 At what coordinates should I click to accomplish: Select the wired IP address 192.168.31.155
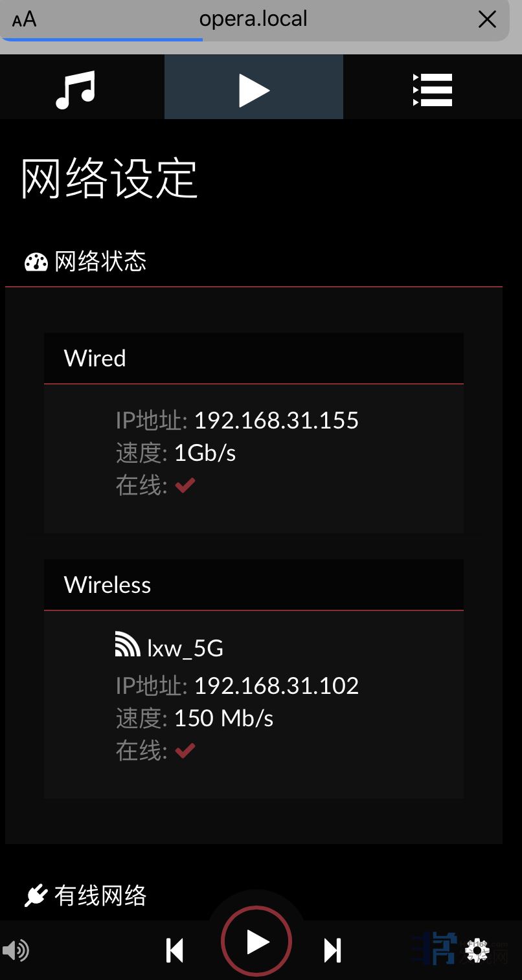276,420
